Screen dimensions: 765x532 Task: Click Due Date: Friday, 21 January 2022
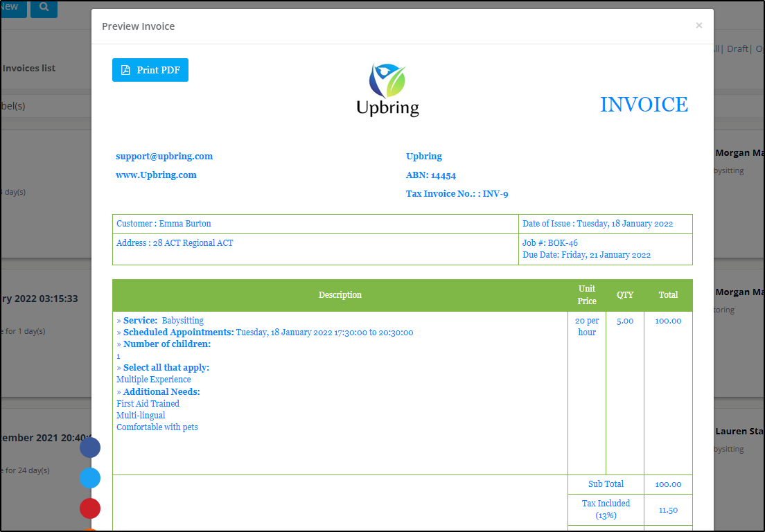point(586,255)
